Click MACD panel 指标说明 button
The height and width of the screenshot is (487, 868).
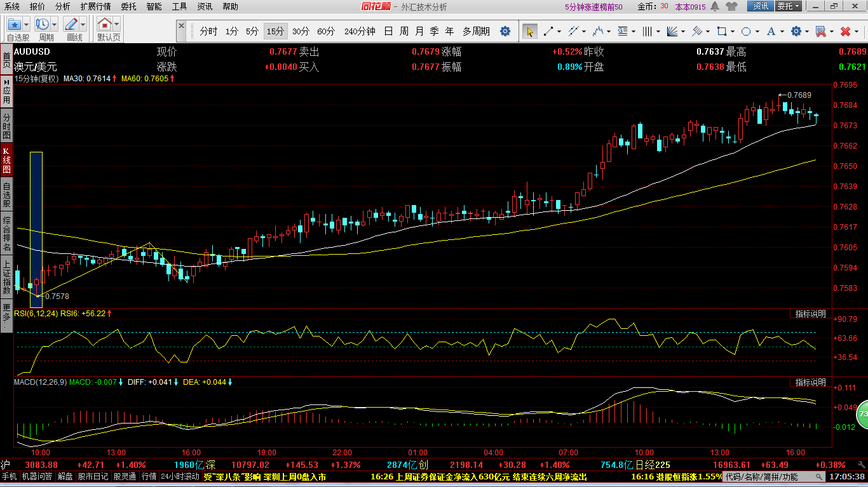click(811, 382)
